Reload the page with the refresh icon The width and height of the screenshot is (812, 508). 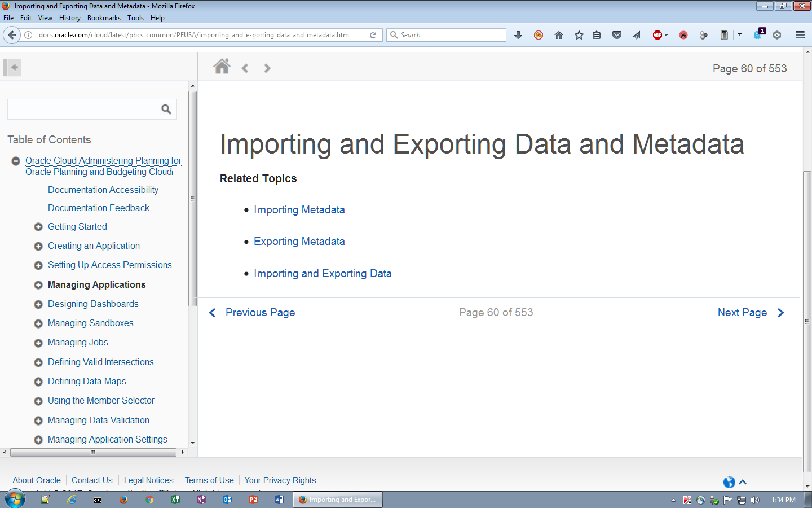pos(373,35)
